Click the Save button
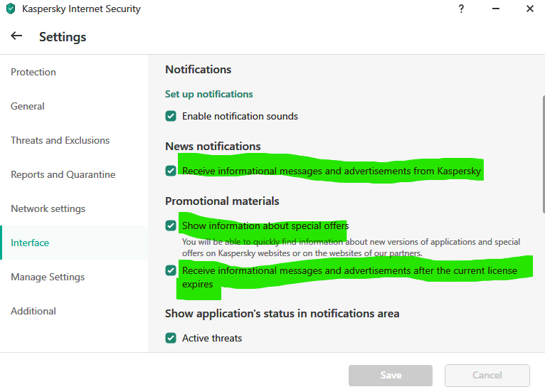The image size is (545, 392). [391, 376]
